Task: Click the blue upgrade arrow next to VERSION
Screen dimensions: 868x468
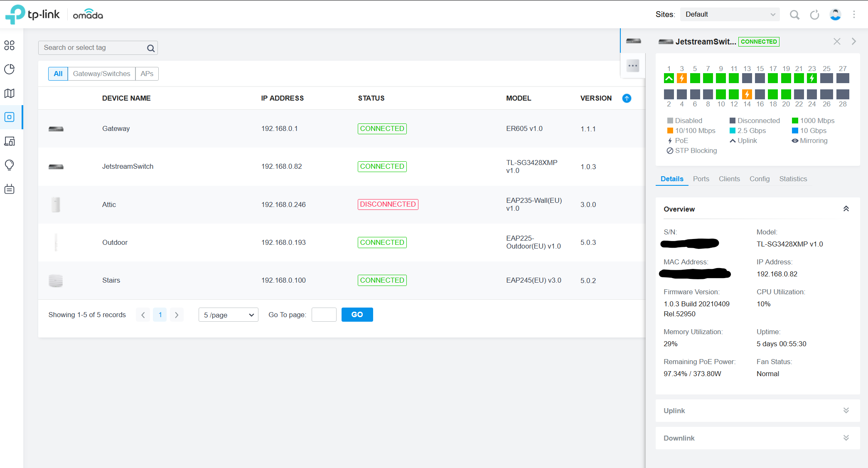Action: coord(627,99)
